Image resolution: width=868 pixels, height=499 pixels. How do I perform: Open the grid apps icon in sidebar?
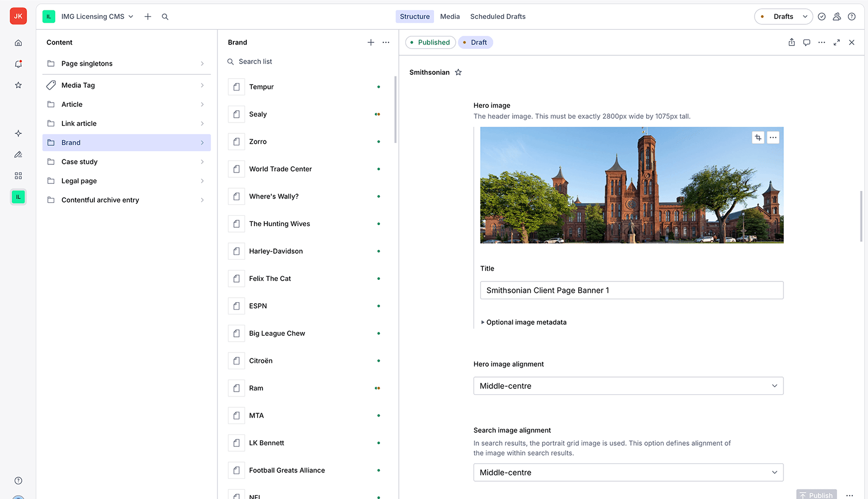point(18,176)
